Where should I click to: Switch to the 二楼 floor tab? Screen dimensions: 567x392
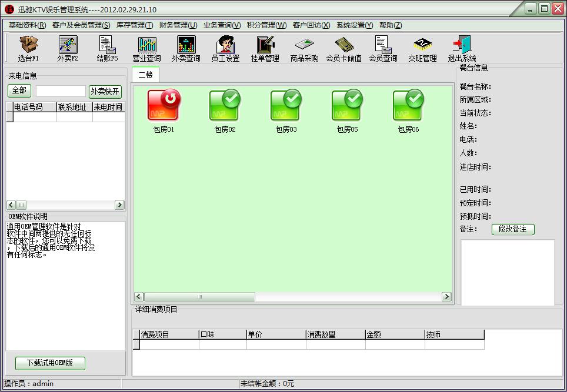[x=146, y=75]
